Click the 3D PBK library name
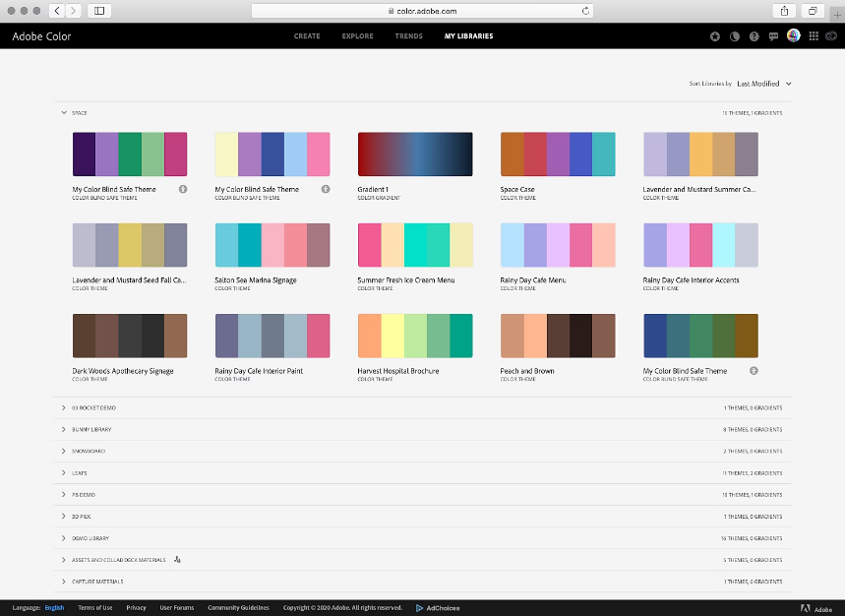This screenshot has height=616, width=845. [x=82, y=517]
